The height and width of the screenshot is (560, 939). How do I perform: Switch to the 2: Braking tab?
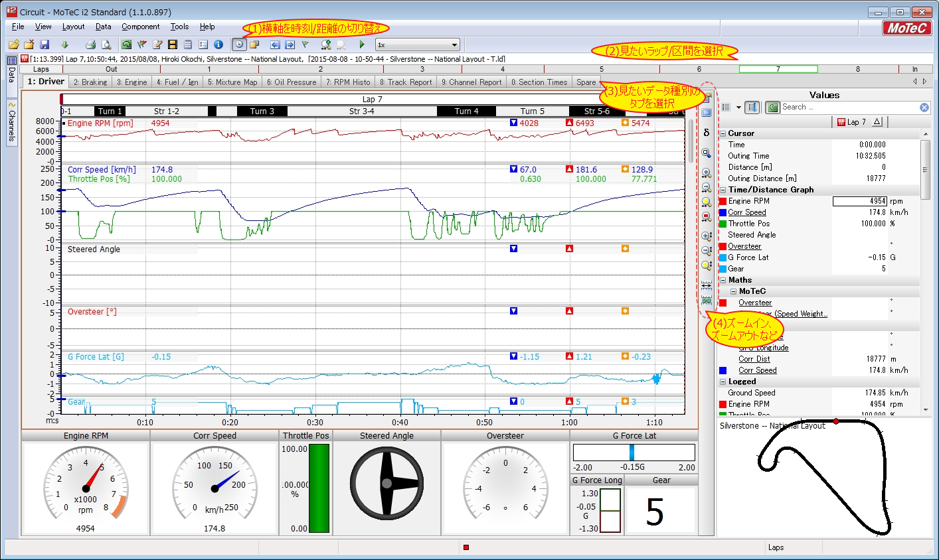coord(90,82)
